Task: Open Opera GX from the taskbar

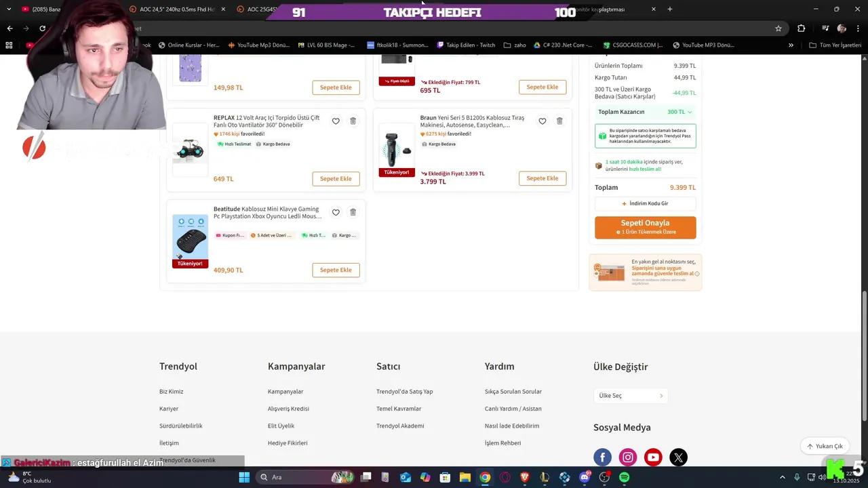Action: [505, 477]
